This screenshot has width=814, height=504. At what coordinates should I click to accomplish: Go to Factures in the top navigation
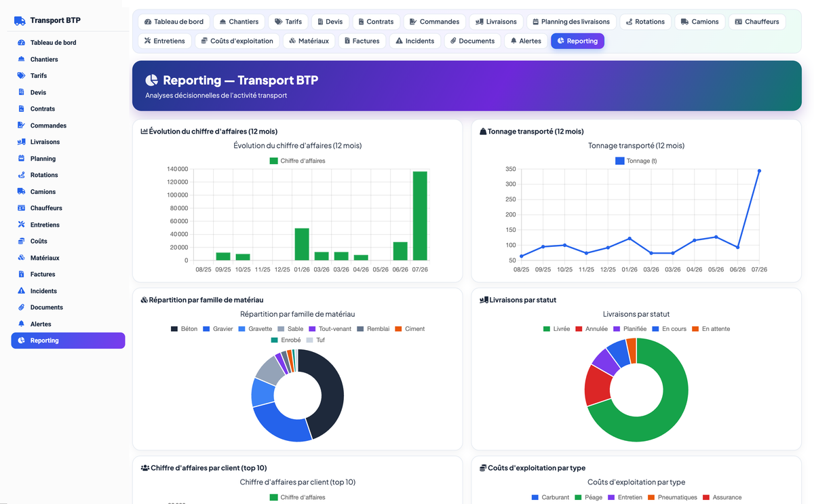click(x=362, y=41)
